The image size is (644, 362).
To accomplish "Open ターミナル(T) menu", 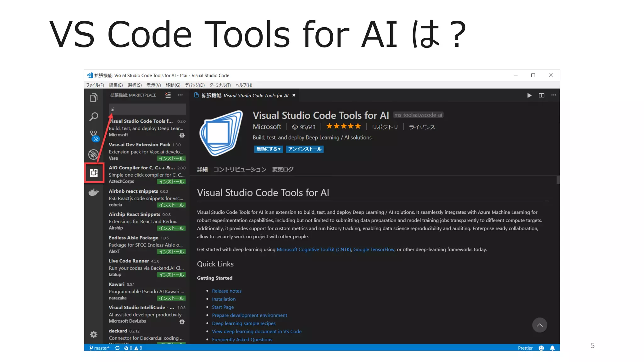I will (220, 85).
